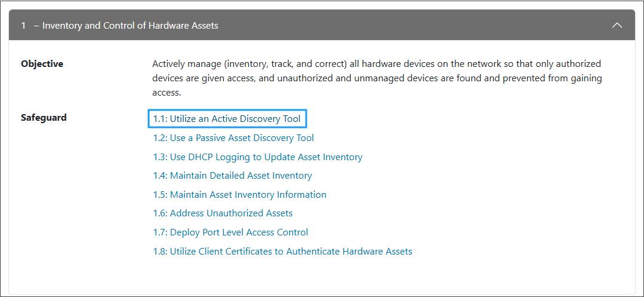
Task: Click the word 'access.' ending the objective
Action: tap(167, 93)
